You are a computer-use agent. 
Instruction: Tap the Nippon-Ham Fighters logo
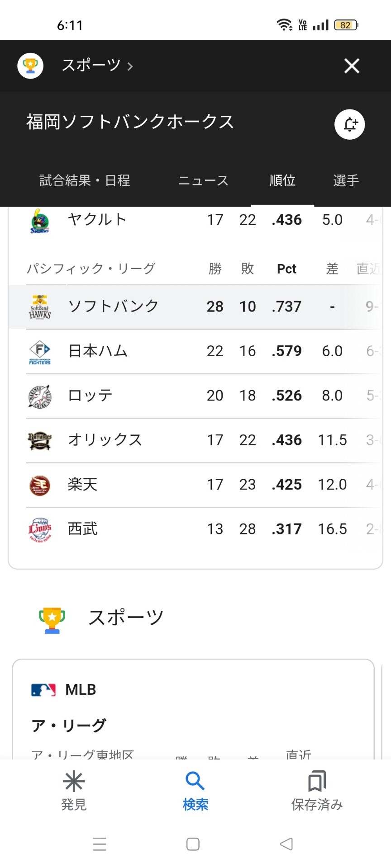(x=40, y=351)
